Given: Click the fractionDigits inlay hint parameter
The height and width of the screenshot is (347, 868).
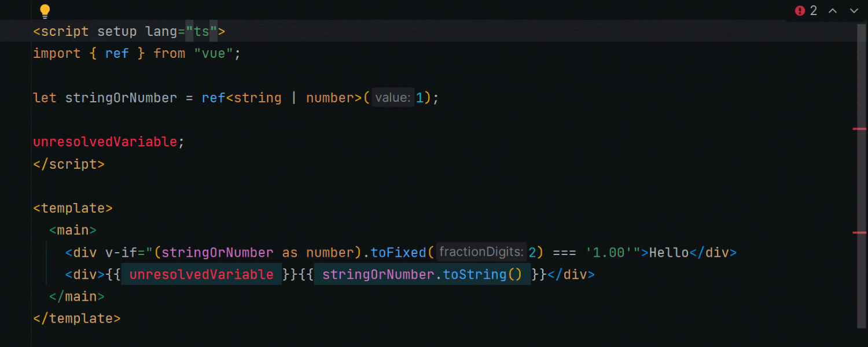Looking at the screenshot, I should click(481, 252).
